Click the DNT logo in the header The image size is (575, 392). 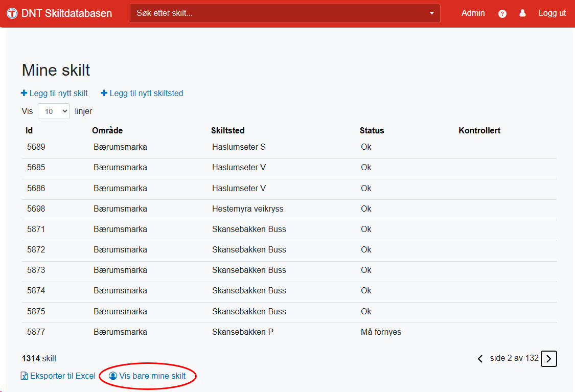[x=11, y=13]
